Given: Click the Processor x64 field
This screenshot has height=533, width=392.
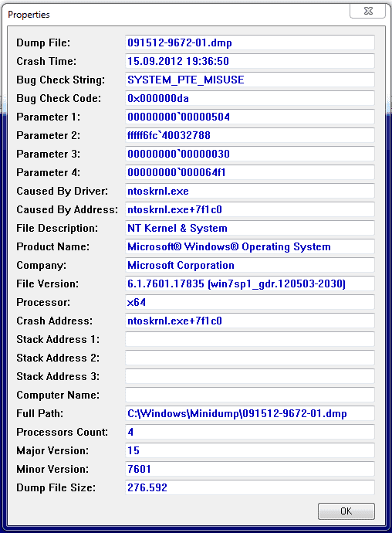Looking at the screenshot, I should [250, 302].
